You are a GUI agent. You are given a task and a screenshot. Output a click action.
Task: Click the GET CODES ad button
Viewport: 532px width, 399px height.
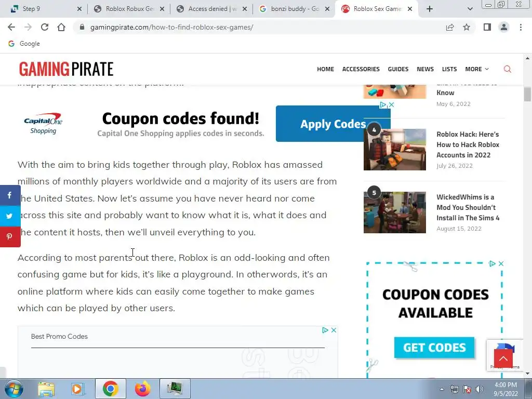click(x=434, y=348)
